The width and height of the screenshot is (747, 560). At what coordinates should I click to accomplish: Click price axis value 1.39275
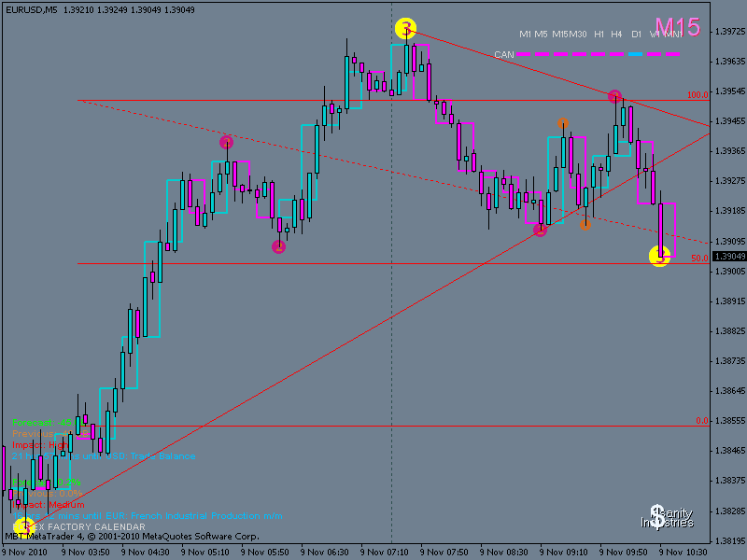pyautogui.click(x=729, y=181)
